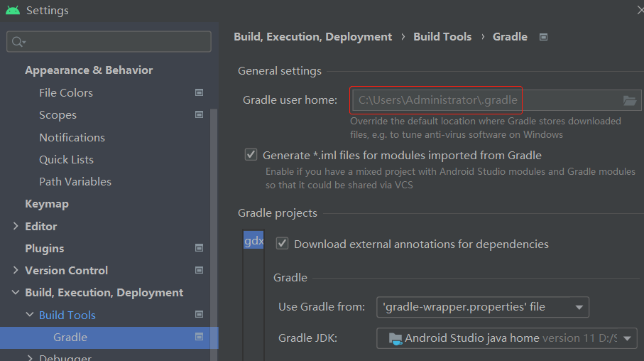
Task: Select Keymap in settings list
Action: tap(47, 204)
